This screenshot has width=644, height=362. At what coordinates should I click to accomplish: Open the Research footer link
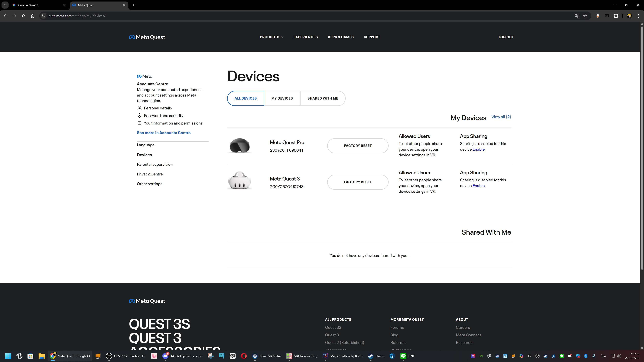(464, 343)
